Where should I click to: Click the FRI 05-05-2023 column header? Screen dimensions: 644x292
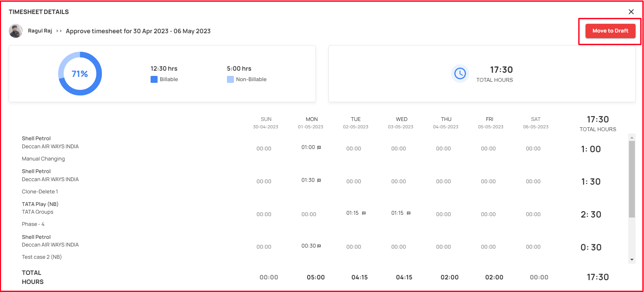click(491, 123)
